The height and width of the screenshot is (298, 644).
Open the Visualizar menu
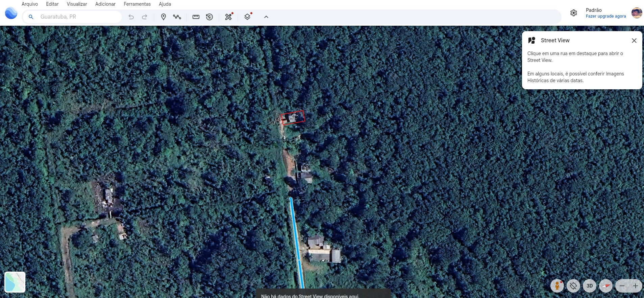pos(77,4)
